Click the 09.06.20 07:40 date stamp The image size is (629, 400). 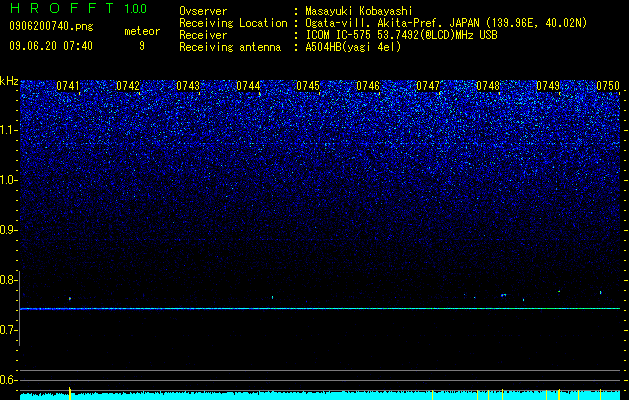(51, 46)
